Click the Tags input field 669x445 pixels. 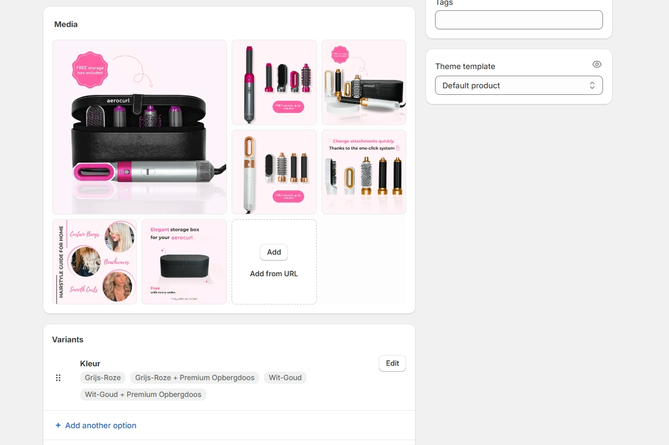click(x=519, y=20)
